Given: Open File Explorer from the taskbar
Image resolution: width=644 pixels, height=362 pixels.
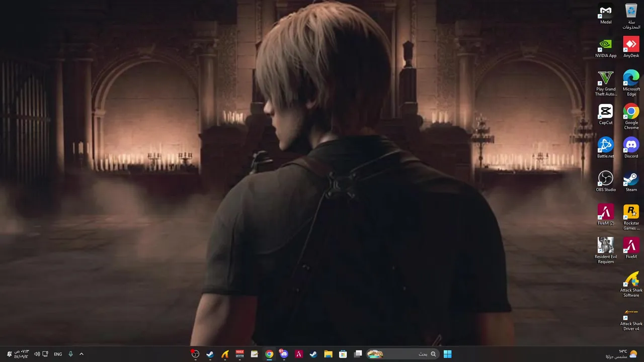Looking at the screenshot, I should pyautogui.click(x=328, y=354).
